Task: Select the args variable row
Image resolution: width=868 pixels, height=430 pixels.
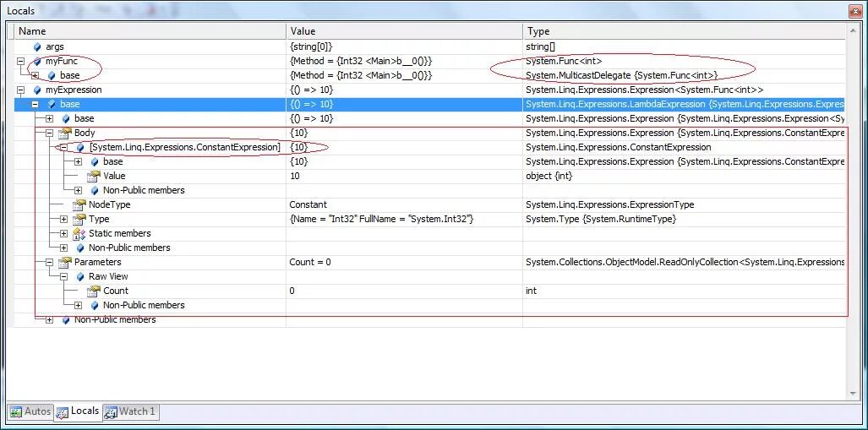Action: click(x=430, y=47)
